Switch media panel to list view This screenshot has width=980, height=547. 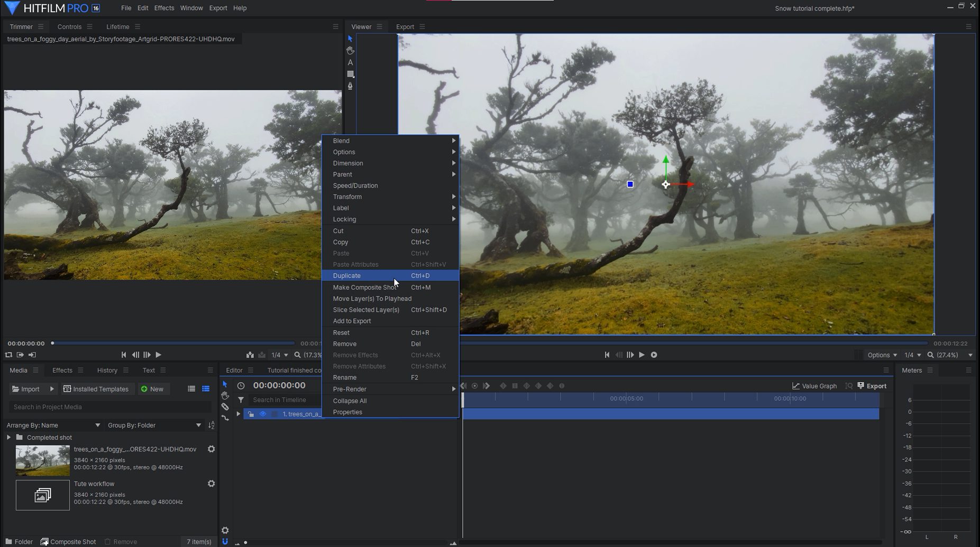(191, 389)
